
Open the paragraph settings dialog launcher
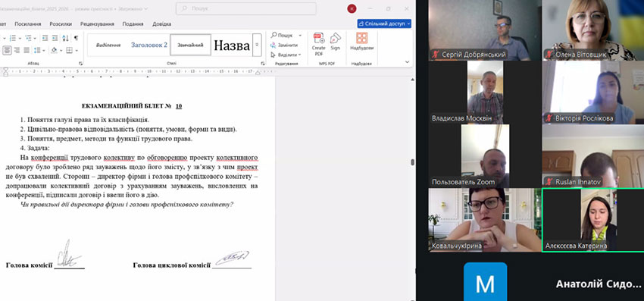[x=80, y=64]
